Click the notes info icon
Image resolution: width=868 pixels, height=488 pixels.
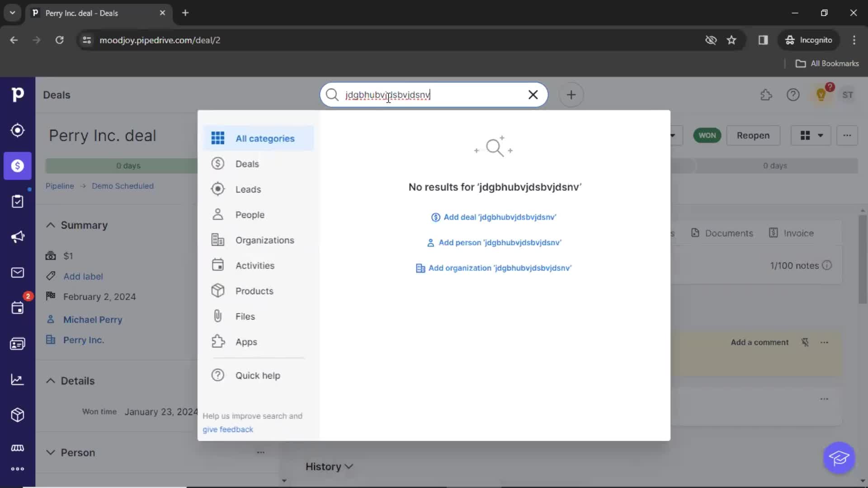point(827,266)
